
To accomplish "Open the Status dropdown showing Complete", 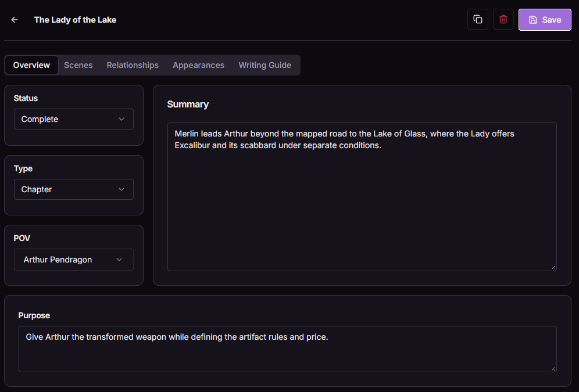I will (x=73, y=119).
